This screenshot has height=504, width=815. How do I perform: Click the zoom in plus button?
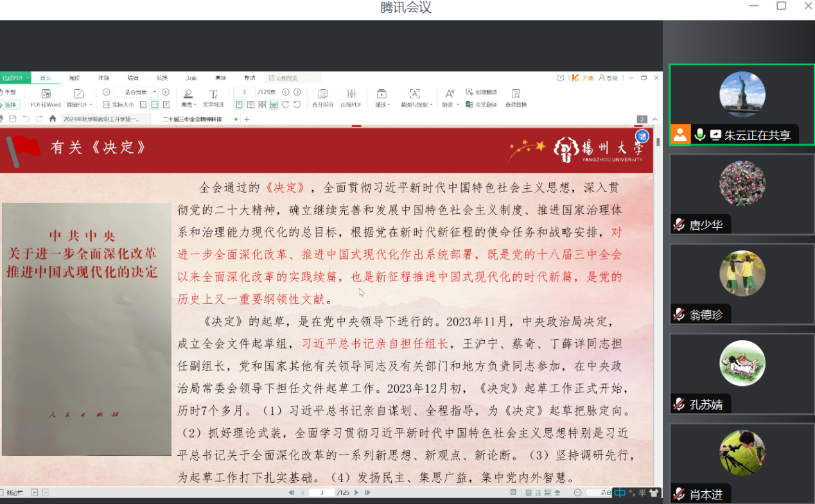coord(166,92)
